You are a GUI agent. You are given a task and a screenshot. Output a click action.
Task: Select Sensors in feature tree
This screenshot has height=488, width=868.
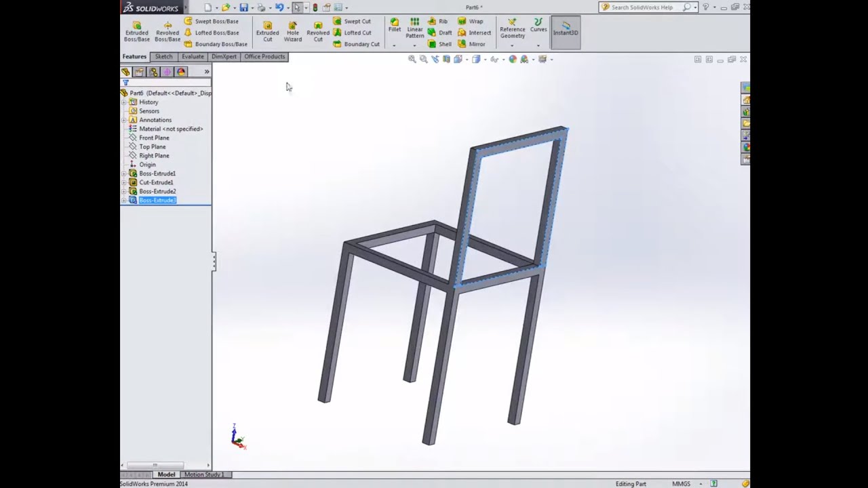144,111
